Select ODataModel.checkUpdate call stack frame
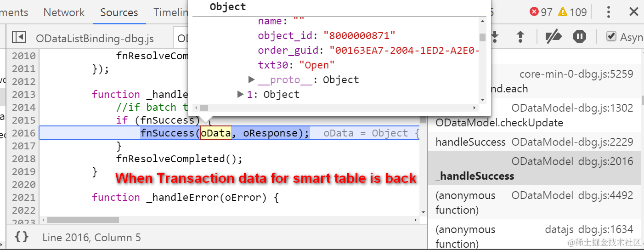The height and width of the screenshot is (250, 644). pos(535,115)
